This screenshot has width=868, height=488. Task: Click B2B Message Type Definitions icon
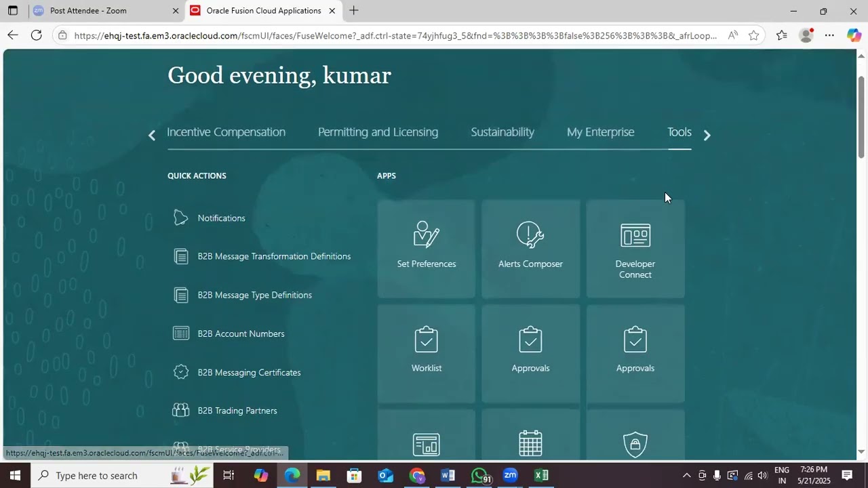[181, 295]
